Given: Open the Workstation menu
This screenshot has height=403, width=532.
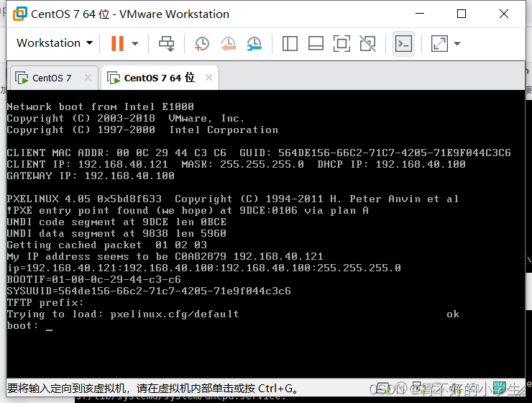Looking at the screenshot, I should [55, 43].
